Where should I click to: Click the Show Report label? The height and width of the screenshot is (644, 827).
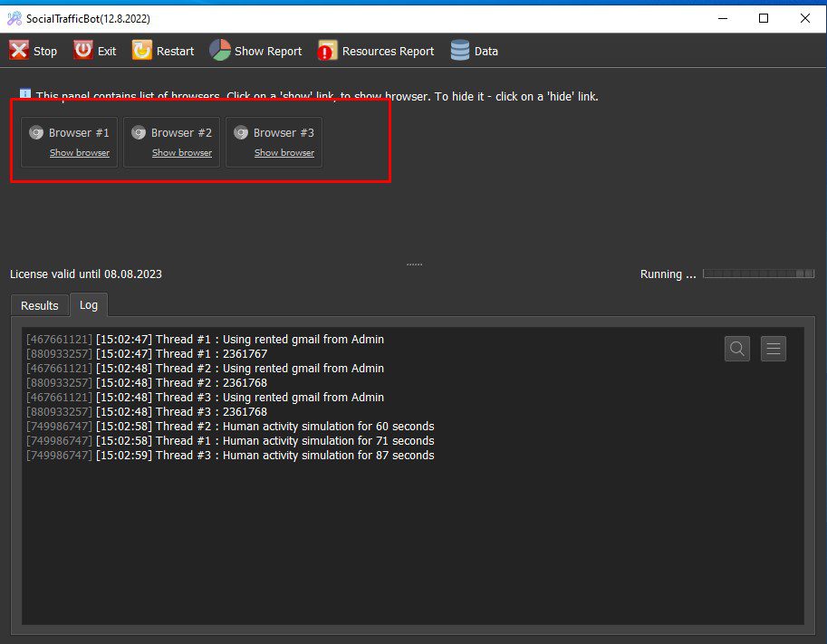(x=268, y=51)
